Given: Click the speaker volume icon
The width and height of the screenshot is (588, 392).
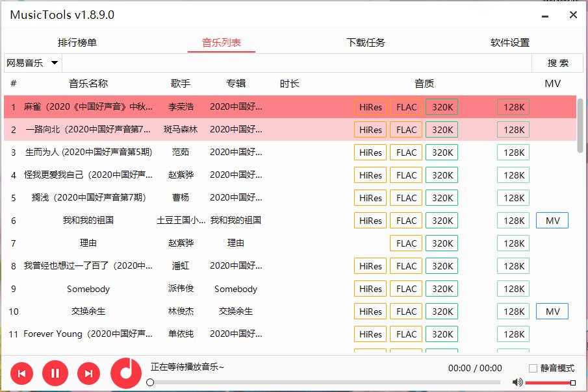Looking at the screenshot, I should [517, 382].
